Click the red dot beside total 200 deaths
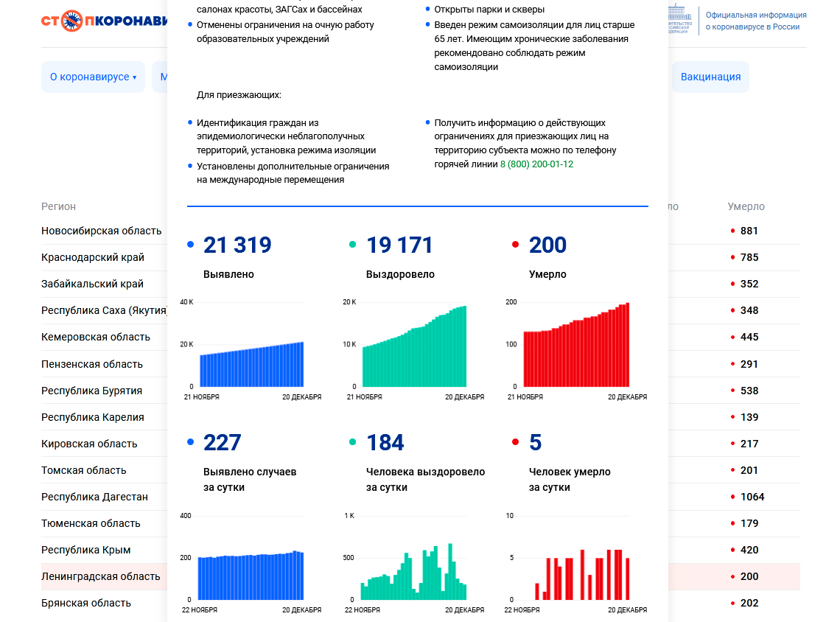This screenshot has width=840, height=622. coord(515,245)
